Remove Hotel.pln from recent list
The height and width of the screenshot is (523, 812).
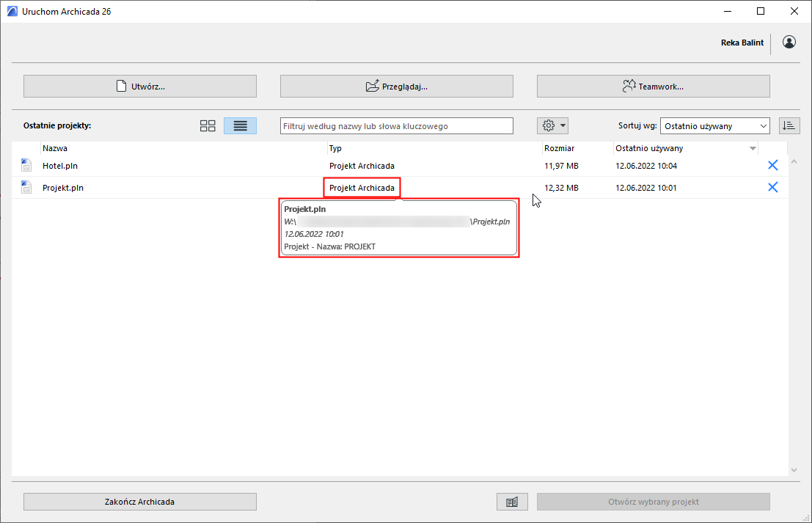click(772, 165)
